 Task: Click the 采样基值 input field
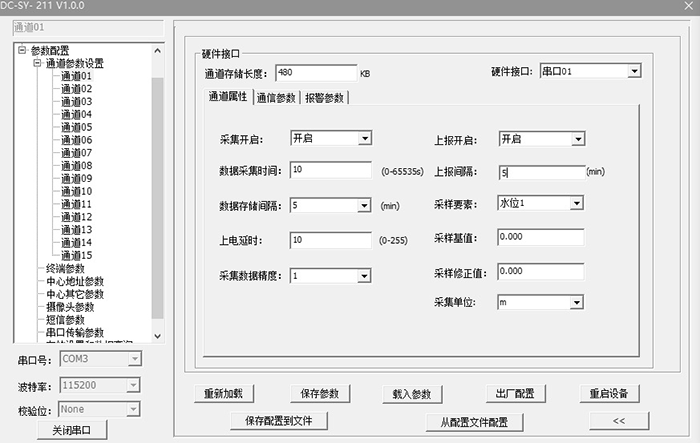point(540,237)
